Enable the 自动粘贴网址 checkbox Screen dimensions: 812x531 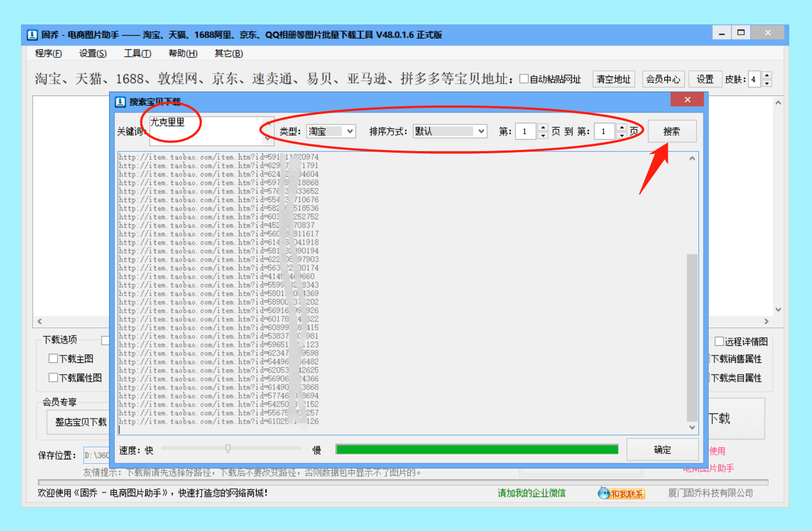[x=524, y=79]
